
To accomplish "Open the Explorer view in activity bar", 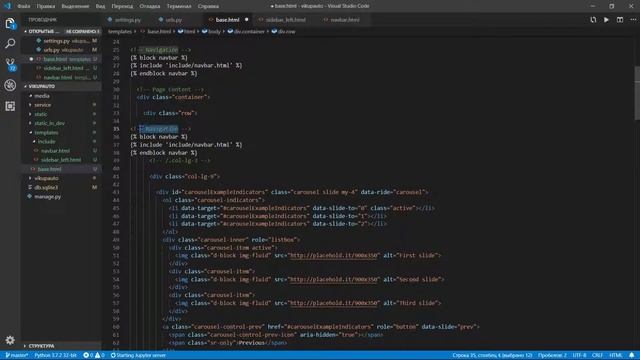I will click(x=10, y=23).
